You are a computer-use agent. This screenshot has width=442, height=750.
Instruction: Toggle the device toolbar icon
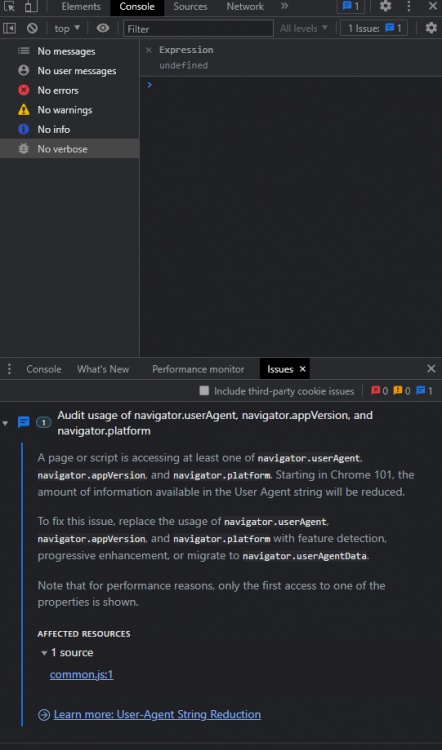pos(31,7)
